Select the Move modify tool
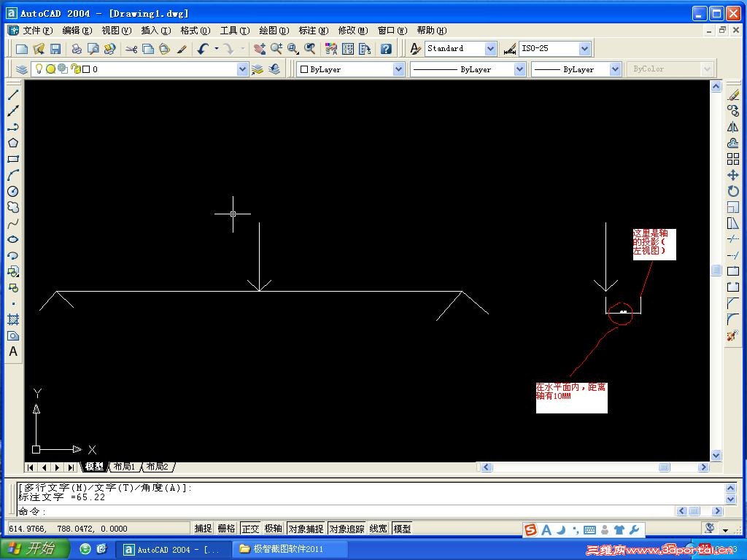This screenshot has width=747, height=560. click(733, 175)
